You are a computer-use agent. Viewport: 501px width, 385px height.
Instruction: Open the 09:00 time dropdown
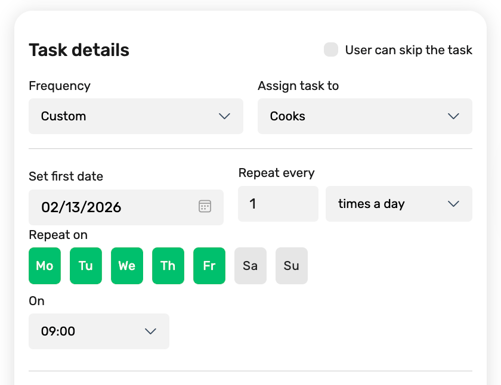tap(99, 331)
